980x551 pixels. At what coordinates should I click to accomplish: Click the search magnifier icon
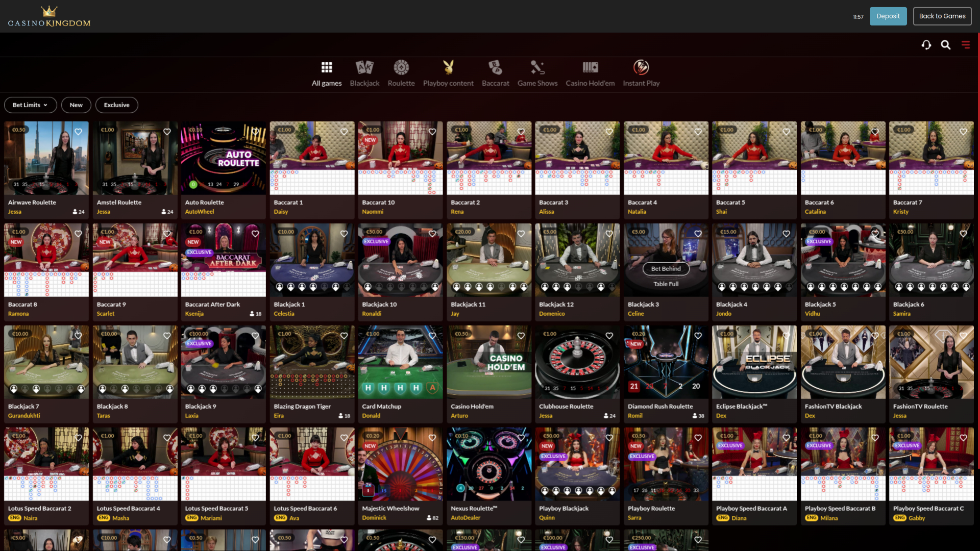(946, 45)
